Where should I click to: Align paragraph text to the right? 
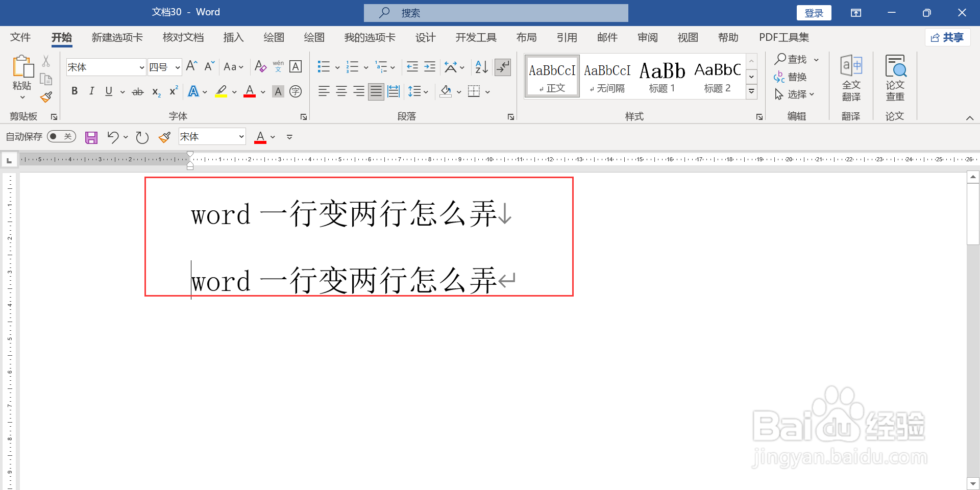pos(359,91)
